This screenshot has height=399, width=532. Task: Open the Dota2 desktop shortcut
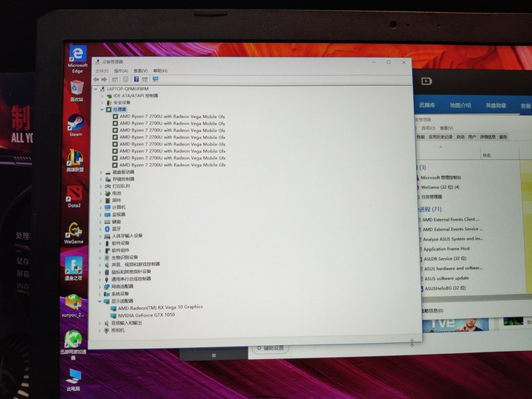point(74,197)
